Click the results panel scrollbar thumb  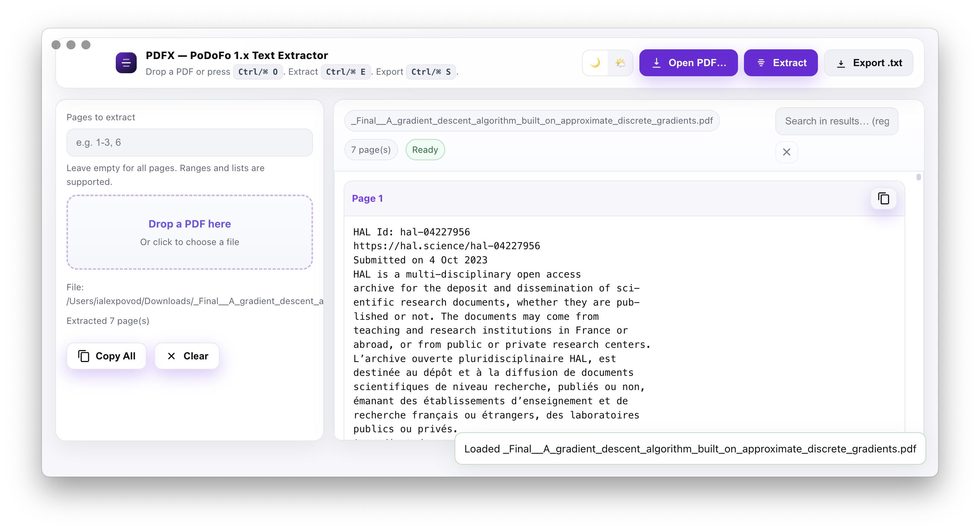[918, 177]
